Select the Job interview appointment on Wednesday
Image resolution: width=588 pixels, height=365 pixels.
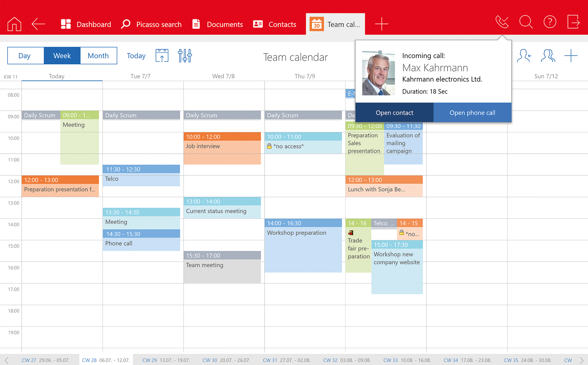[222, 148]
